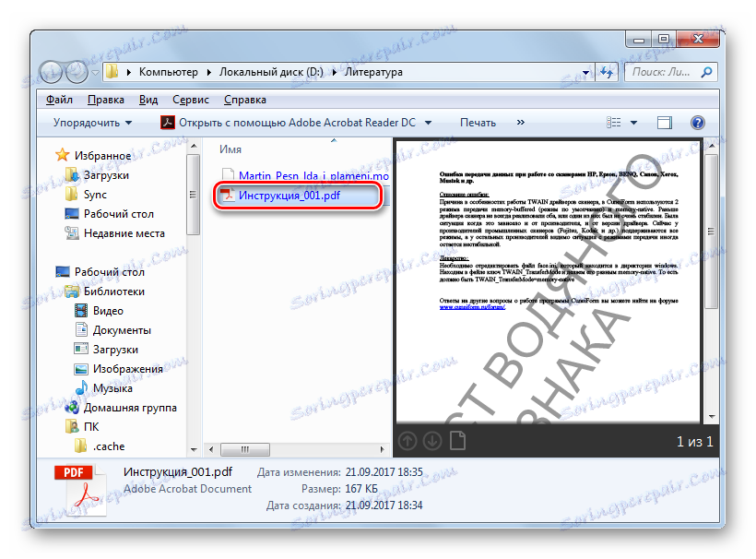Image resolution: width=756 pixels, height=559 pixels.
Task: Select the Инструкция_001.pdf file
Action: point(289,196)
